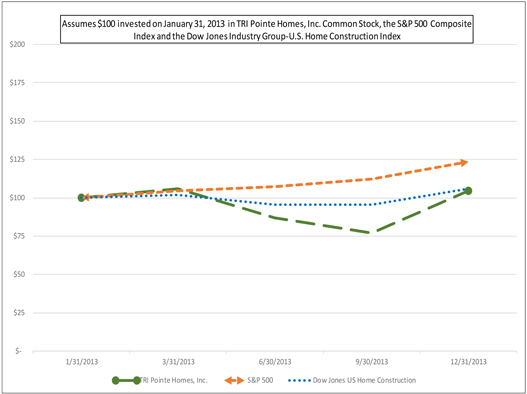527x394 pixels.
Task: Click the Dow Jones dotted legend marker
Action: [x=299, y=381]
